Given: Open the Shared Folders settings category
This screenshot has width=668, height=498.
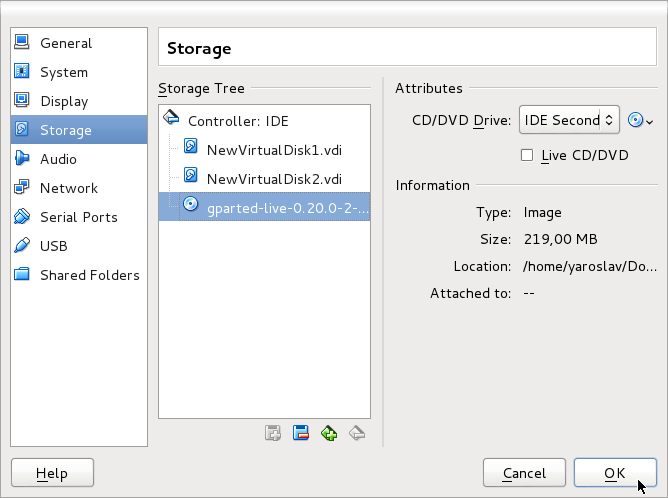Looking at the screenshot, I should (89, 275).
